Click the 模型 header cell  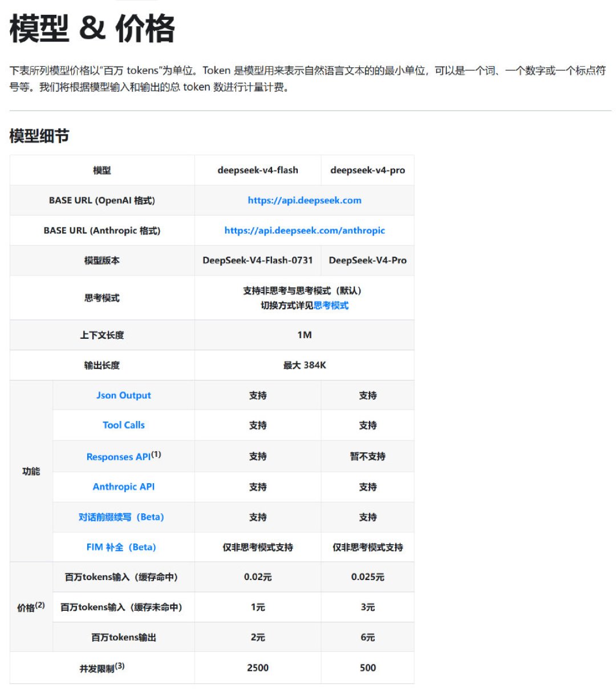coord(102,170)
